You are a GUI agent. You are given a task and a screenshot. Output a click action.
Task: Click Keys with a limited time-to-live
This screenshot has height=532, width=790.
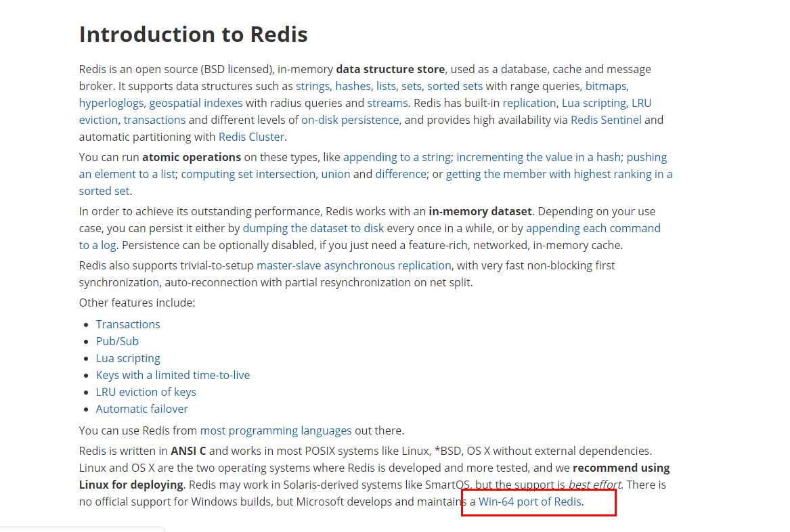pyautogui.click(x=173, y=375)
